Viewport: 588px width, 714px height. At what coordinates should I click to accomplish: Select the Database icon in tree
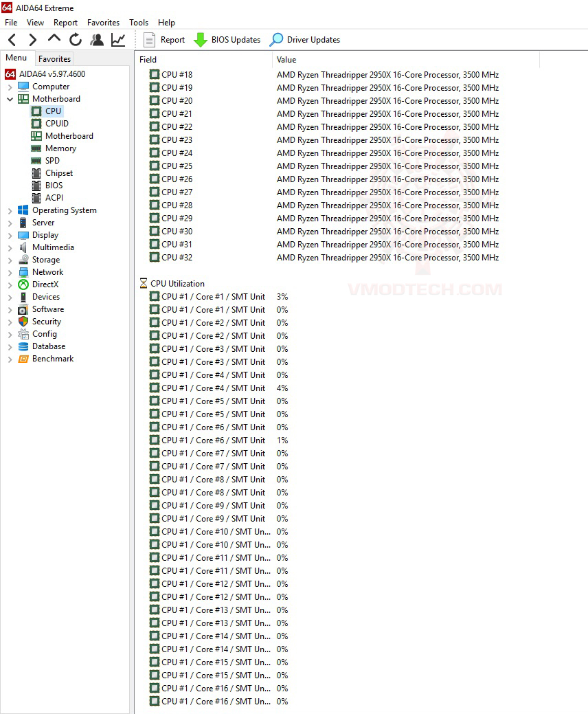(x=23, y=346)
